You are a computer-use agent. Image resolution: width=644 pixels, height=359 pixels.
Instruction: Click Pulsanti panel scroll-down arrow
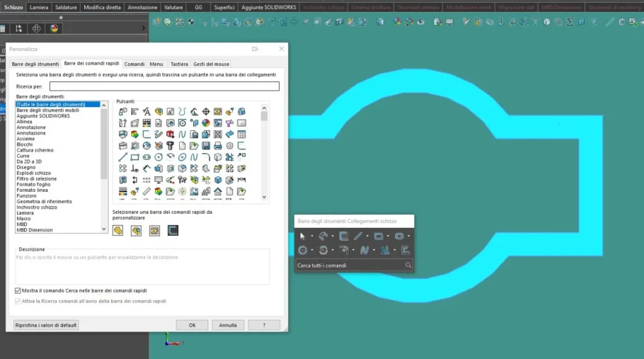264,197
